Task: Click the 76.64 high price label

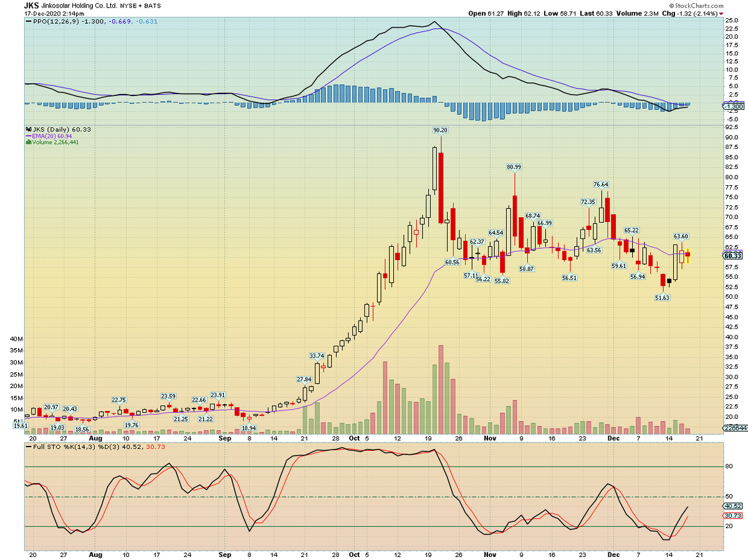Action: pos(601,185)
